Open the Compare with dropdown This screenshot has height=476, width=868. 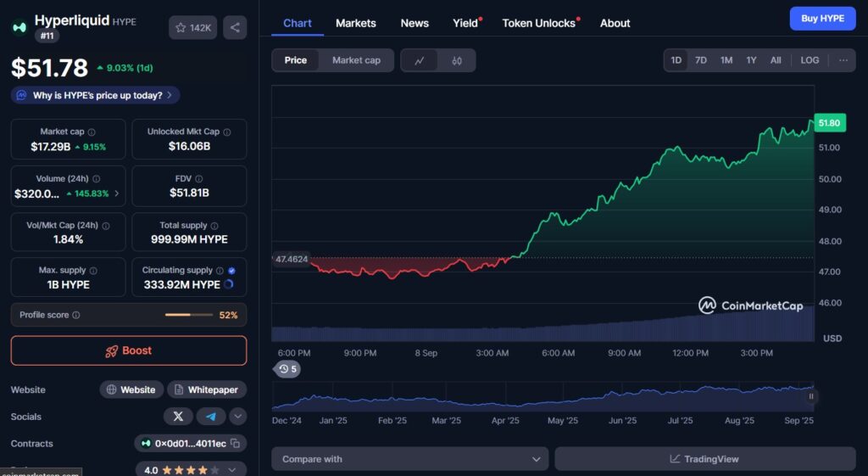409,459
